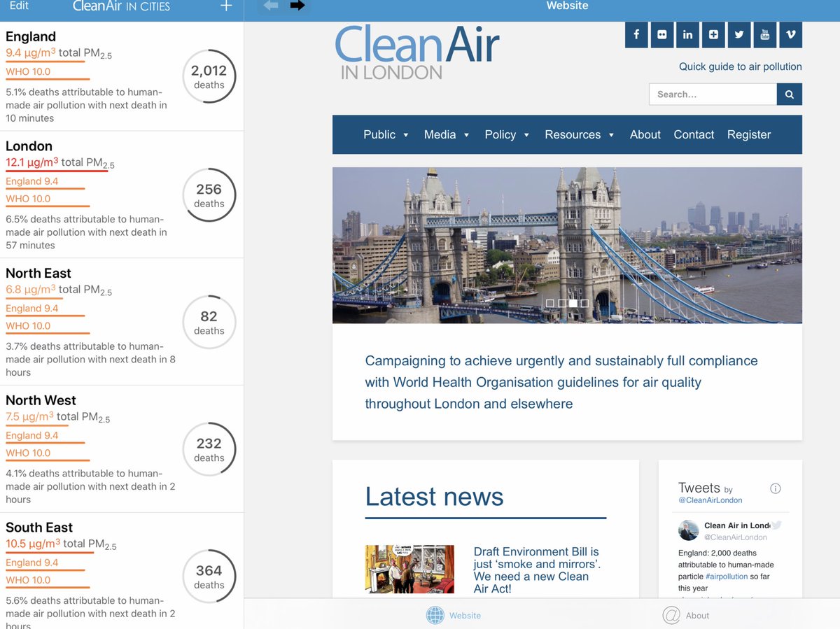Open the Google Plus social icon
Image resolution: width=840 pixels, height=629 pixels.
[x=713, y=34]
